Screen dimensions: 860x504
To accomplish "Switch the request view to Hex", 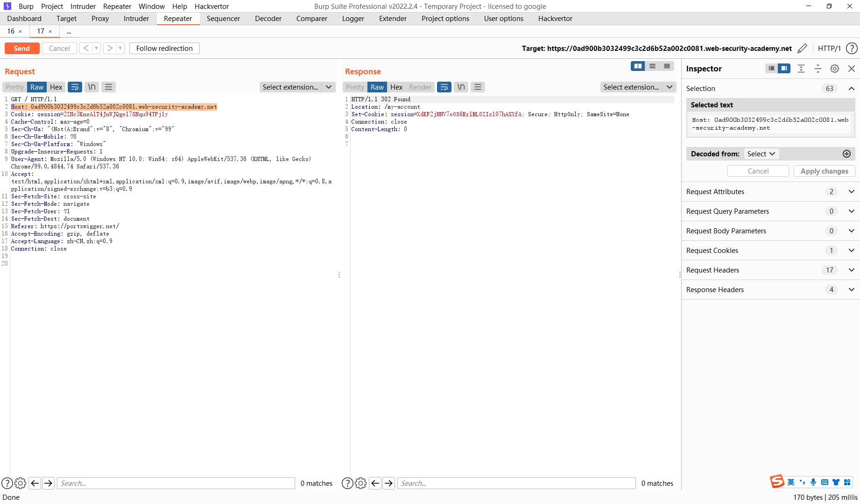I will pos(56,87).
